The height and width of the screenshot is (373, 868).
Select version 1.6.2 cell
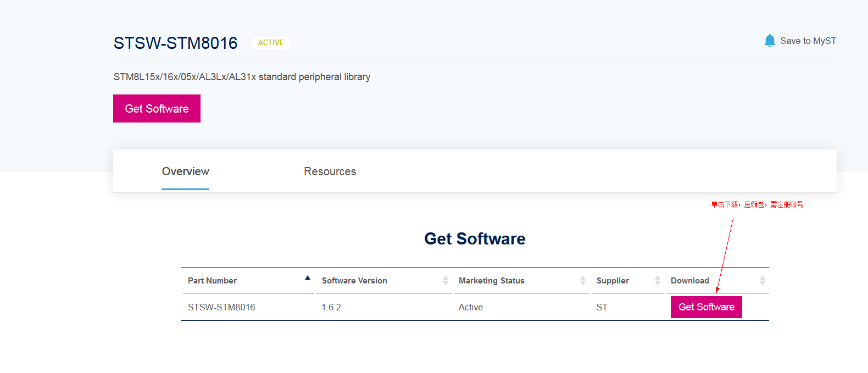coord(331,307)
